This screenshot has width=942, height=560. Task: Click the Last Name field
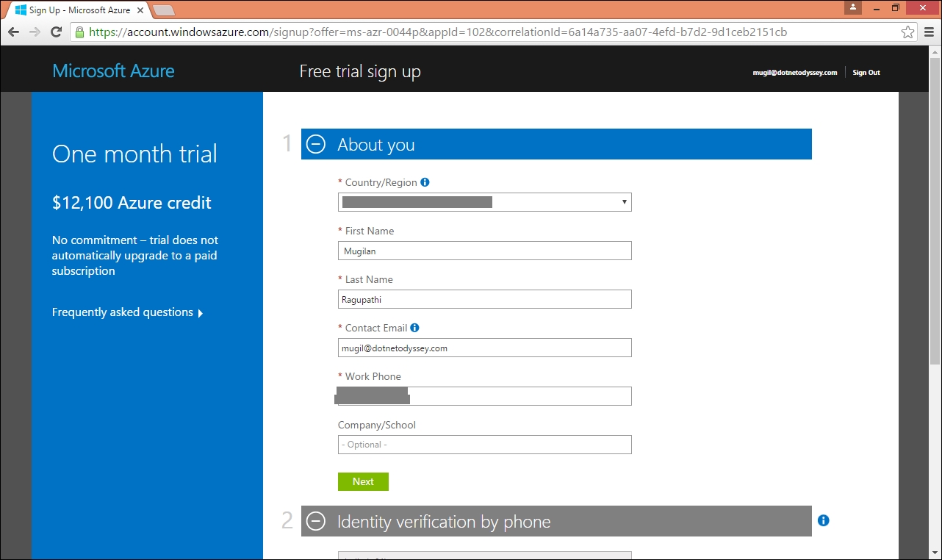[x=485, y=299]
